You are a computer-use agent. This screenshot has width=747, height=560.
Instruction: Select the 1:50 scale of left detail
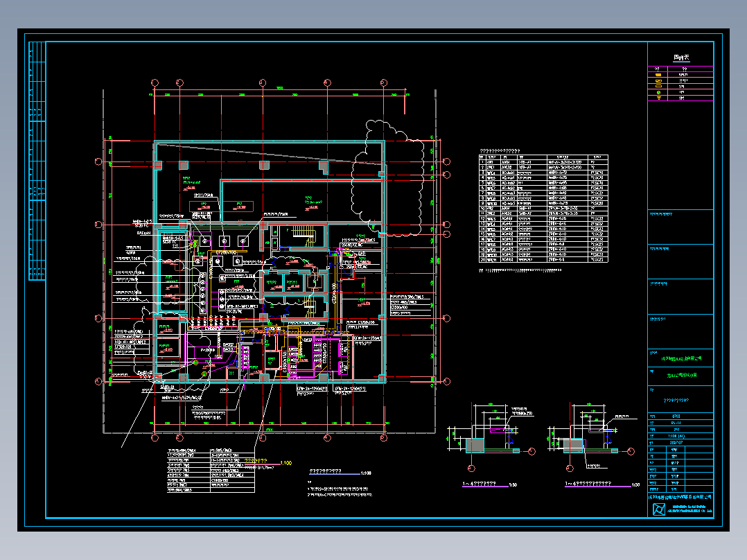[x=513, y=485]
